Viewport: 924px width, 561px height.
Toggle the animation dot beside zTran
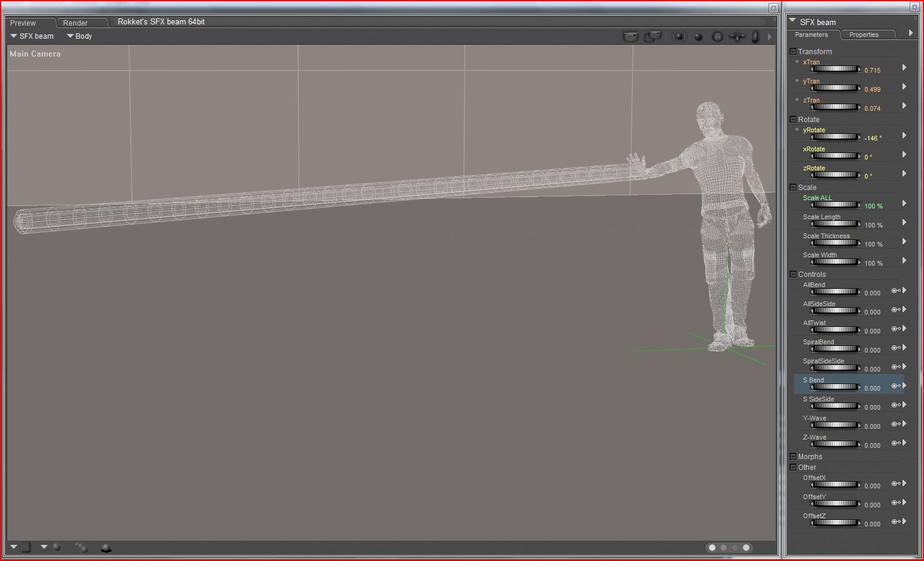[x=797, y=100]
